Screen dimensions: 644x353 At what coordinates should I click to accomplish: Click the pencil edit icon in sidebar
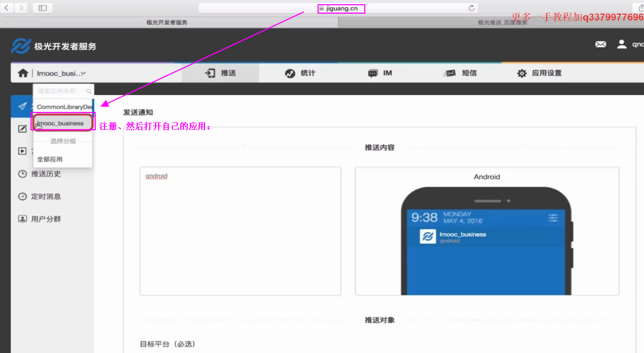click(x=22, y=129)
